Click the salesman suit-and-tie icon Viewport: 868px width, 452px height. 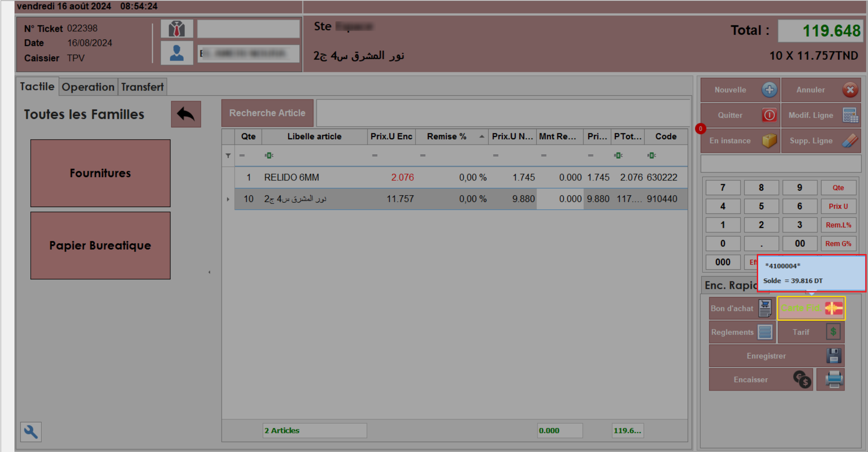(x=177, y=29)
